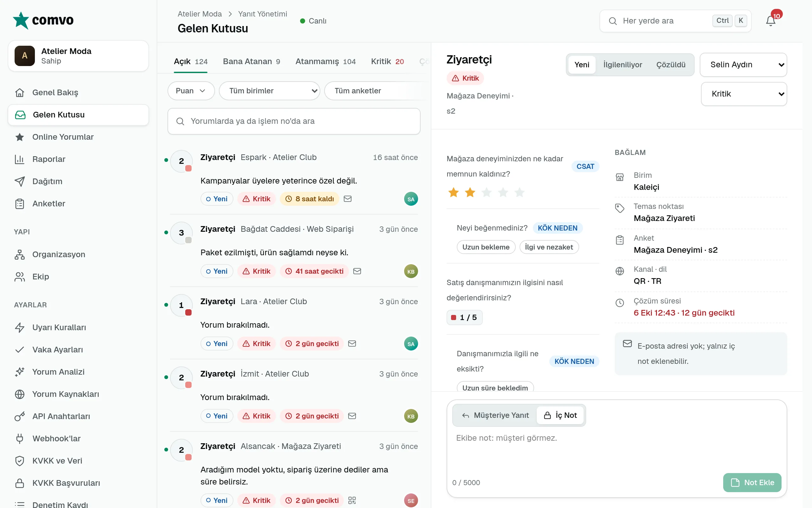Open Webhook'lar plug icon
Image resolution: width=812 pixels, height=508 pixels.
pos(20,438)
